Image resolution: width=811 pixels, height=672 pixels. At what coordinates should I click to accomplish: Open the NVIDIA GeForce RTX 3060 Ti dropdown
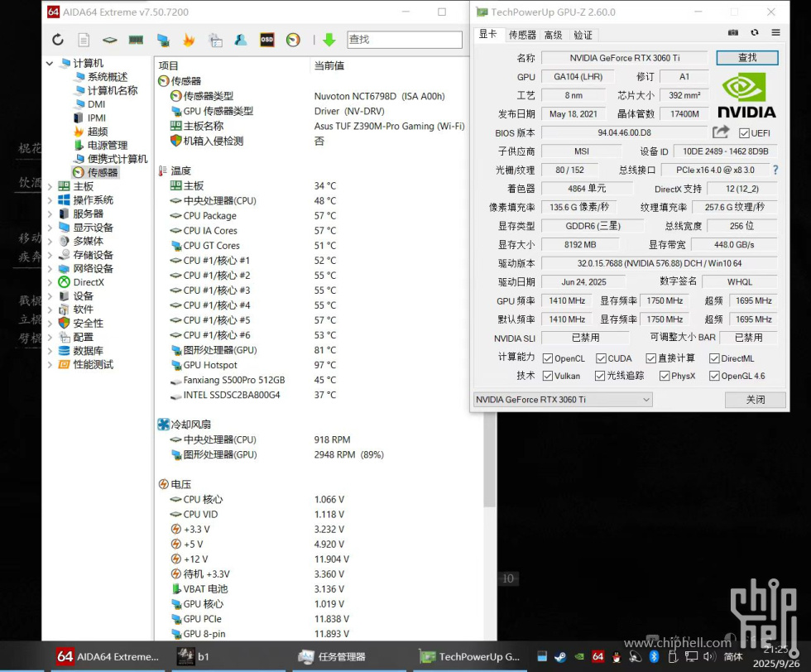pos(563,400)
